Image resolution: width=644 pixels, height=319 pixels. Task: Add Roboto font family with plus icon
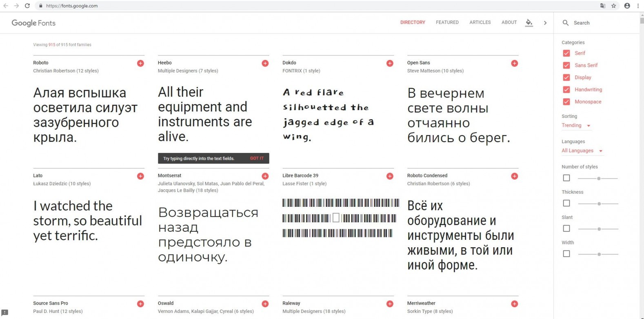coord(140,63)
